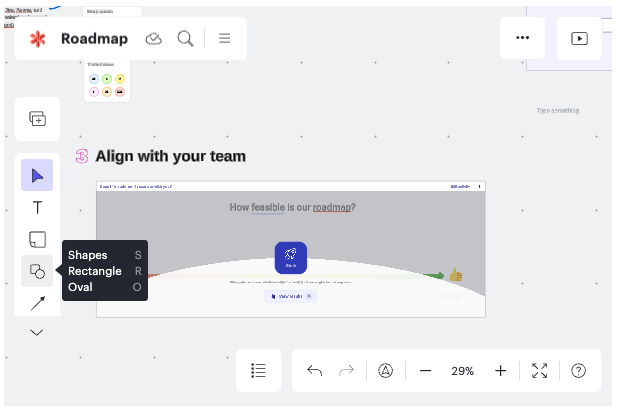Select the Shapes tool

37,271
